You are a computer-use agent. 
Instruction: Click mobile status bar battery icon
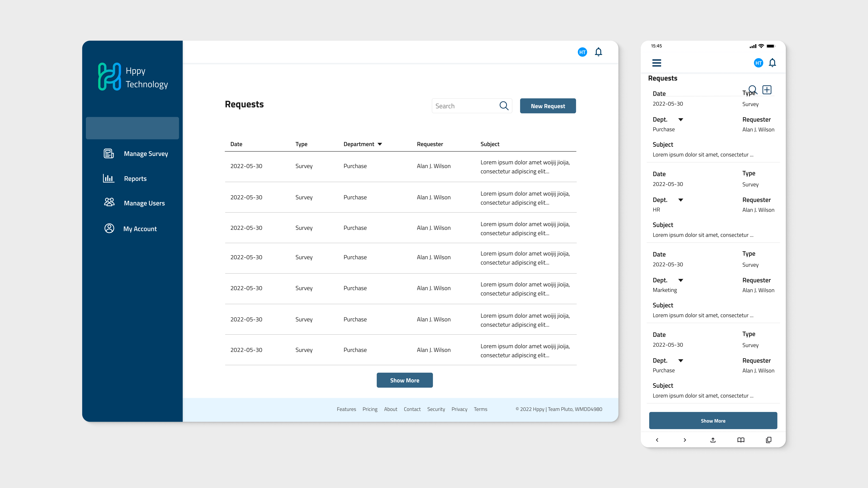(x=771, y=46)
